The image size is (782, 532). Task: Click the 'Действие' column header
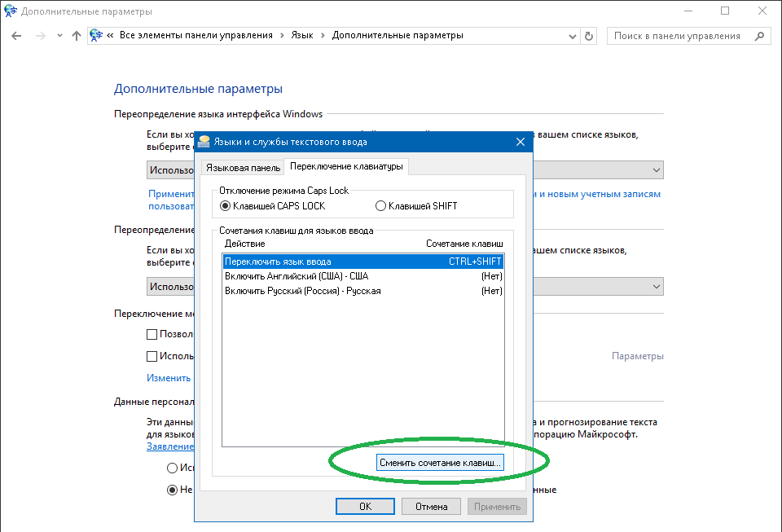click(x=244, y=244)
